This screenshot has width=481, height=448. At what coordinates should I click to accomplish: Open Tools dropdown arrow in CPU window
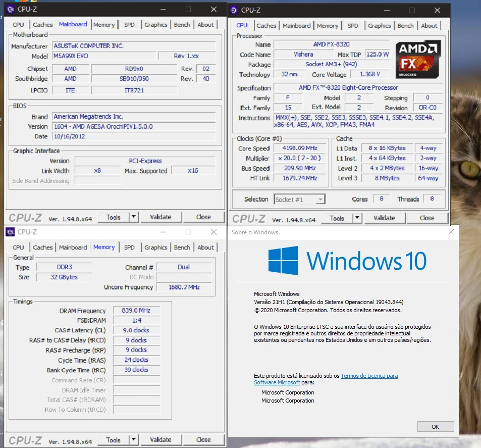(x=357, y=218)
